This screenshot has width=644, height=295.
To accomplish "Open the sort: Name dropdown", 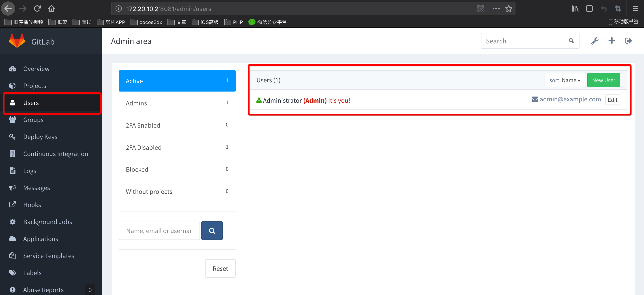I will click(x=565, y=80).
